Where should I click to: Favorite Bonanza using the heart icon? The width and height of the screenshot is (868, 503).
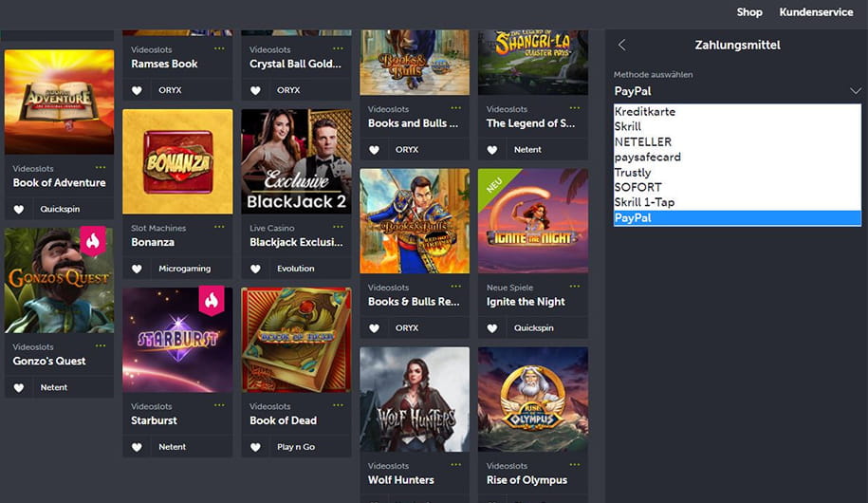pos(137,269)
